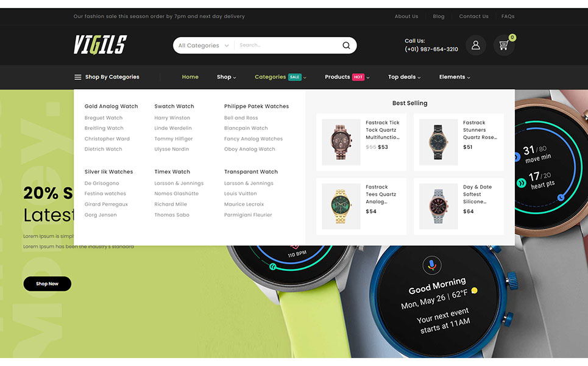Screen dimensions: 588x366
Task: Open the Day & Date Softest Silicone watch thumbnail
Action: 438,206
